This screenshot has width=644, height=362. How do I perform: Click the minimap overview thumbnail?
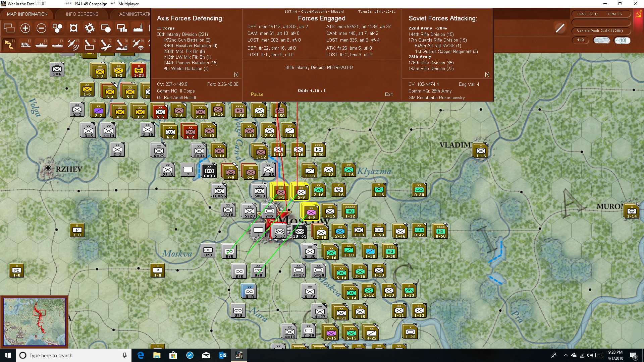coord(34,321)
